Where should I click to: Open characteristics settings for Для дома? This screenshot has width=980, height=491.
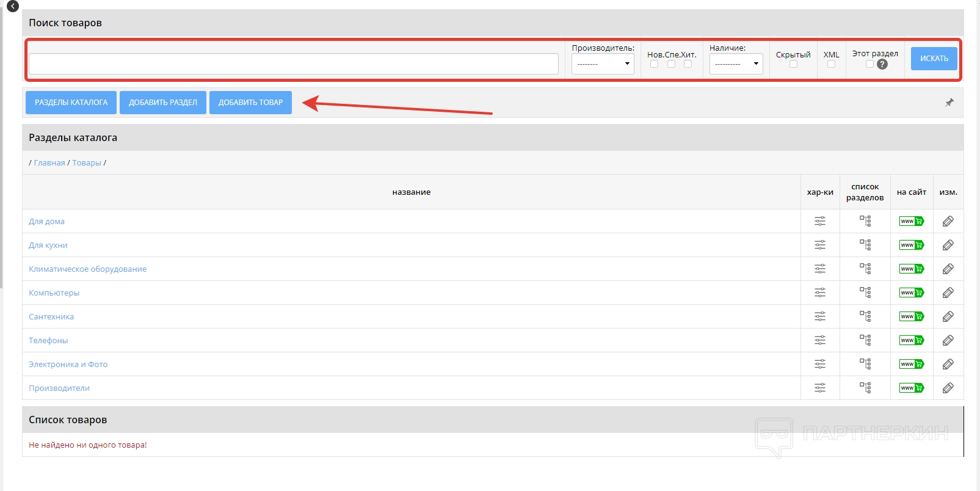[x=819, y=221]
